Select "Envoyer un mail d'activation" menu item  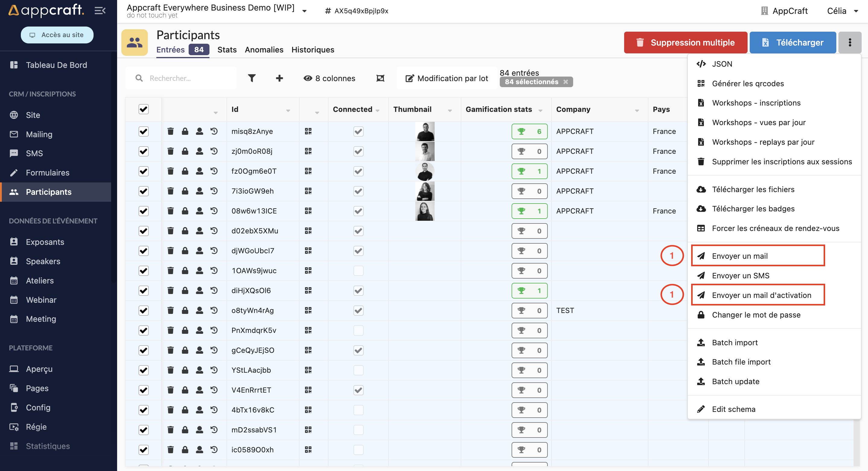point(761,295)
